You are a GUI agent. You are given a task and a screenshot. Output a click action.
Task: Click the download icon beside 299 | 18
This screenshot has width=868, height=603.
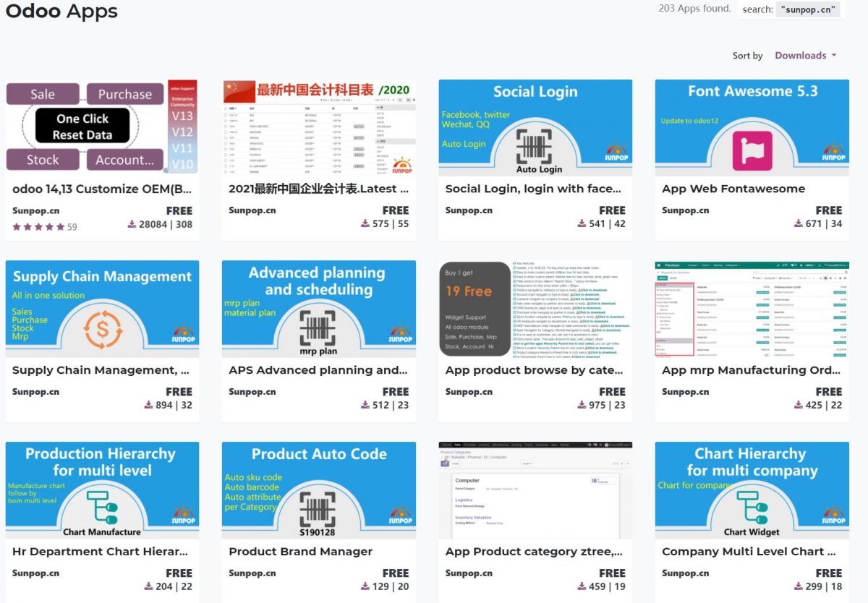click(799, 586)
